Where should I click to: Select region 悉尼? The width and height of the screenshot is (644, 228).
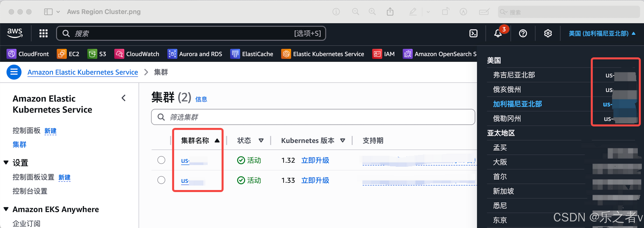point(500,205)
